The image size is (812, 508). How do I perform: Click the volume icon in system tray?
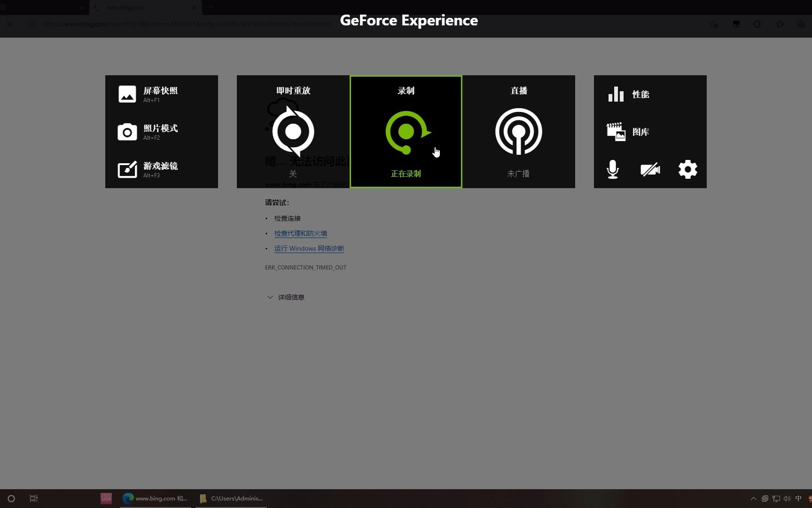787,499
